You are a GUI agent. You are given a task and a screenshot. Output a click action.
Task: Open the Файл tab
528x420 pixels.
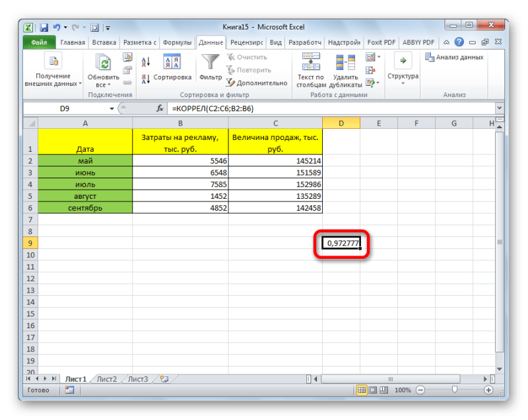39,42
